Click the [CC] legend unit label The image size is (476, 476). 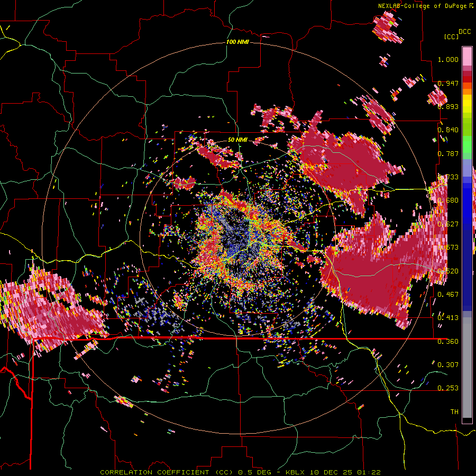click(451, 36)
